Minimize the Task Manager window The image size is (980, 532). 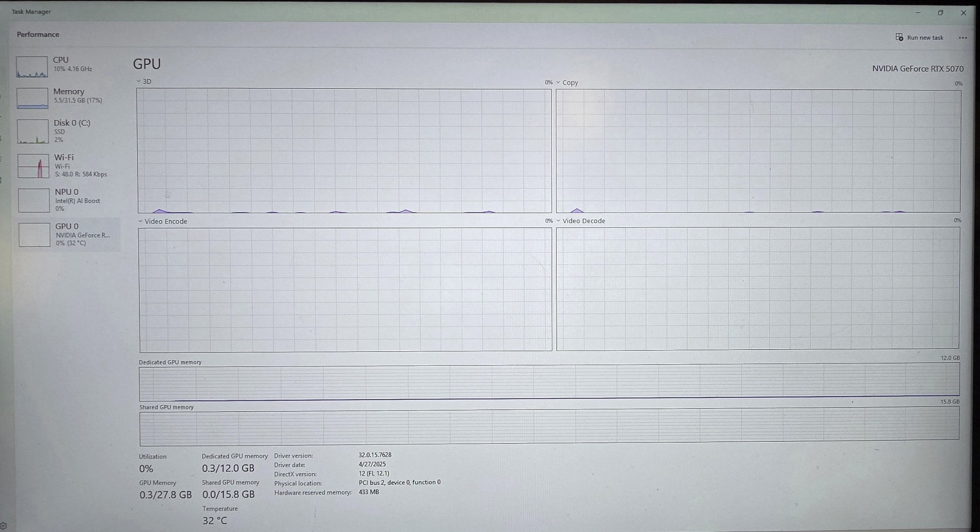point(918,12)
